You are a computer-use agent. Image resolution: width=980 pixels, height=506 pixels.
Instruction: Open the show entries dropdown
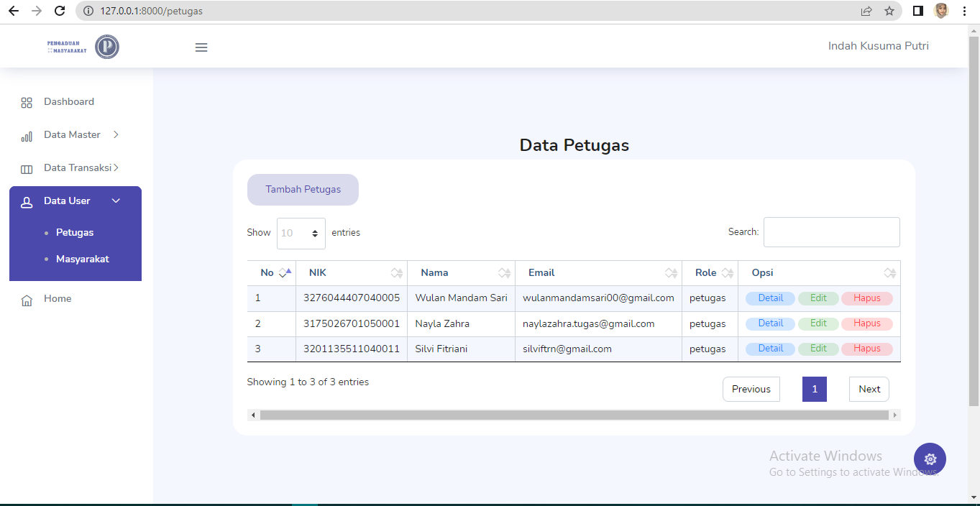[301, 233]
